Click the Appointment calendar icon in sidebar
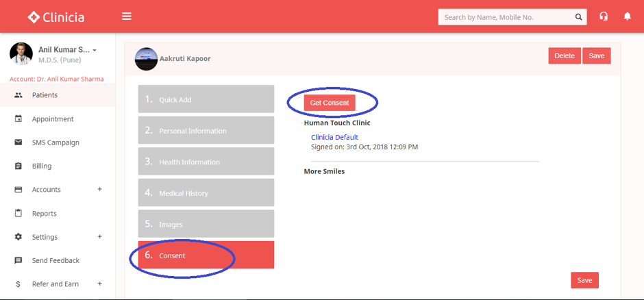Screen dimensions: 644x300 (18, 118)
